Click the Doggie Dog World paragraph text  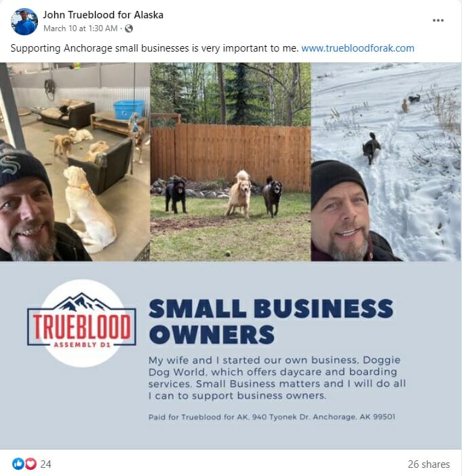277,378
